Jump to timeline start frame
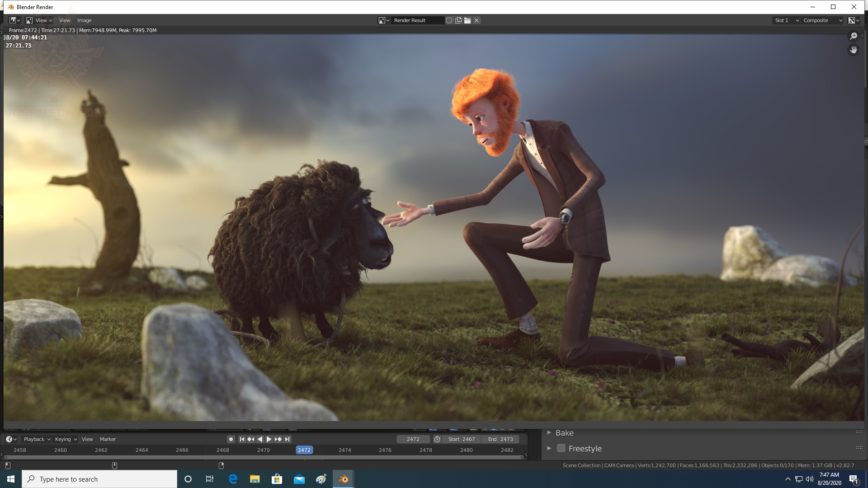This screenshot has height=488, width=868. pyautogui.click(x=242, y=439)
